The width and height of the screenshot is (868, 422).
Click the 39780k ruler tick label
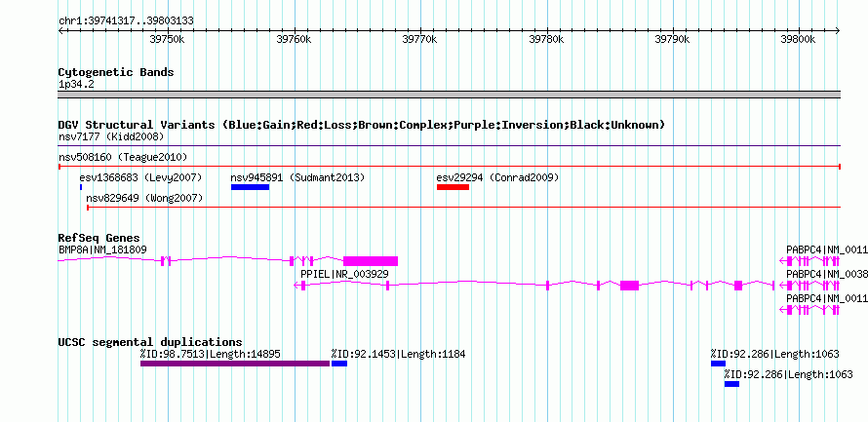tap(546, 39)
